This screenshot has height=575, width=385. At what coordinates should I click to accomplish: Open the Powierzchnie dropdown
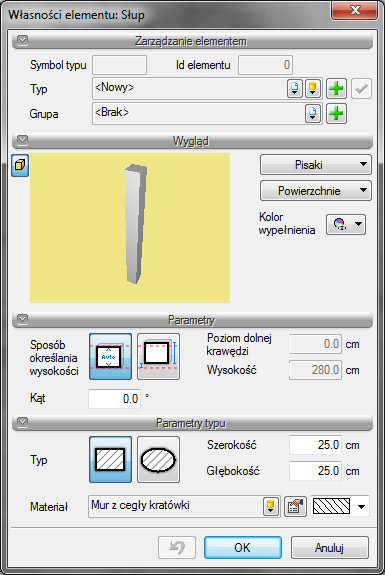[x=316, y=190]
